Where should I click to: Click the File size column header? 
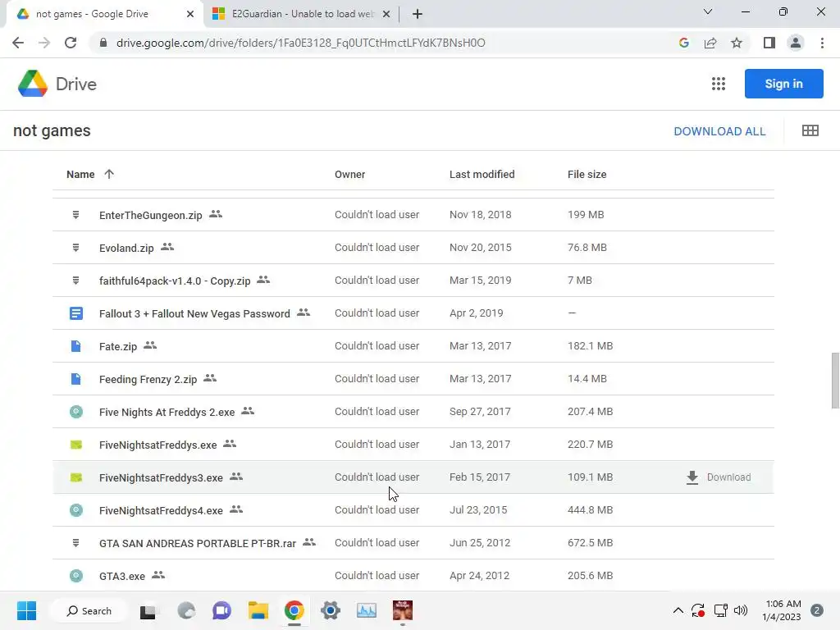587,174
